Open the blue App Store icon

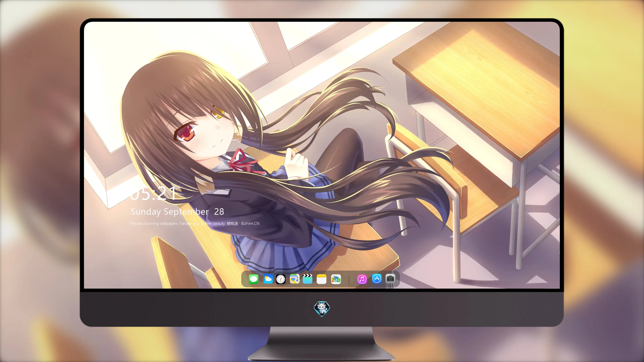pos(377,279)
